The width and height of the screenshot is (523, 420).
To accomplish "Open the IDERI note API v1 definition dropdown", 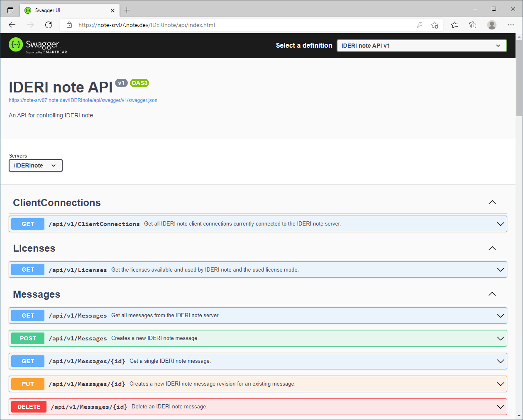I will 422,46.
